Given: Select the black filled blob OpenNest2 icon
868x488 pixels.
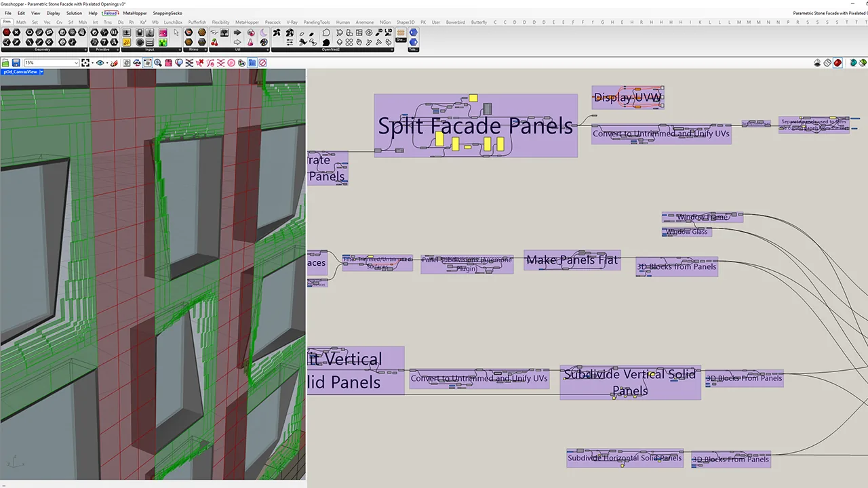Looking at the screenshot, I should (x=326, y=42).
